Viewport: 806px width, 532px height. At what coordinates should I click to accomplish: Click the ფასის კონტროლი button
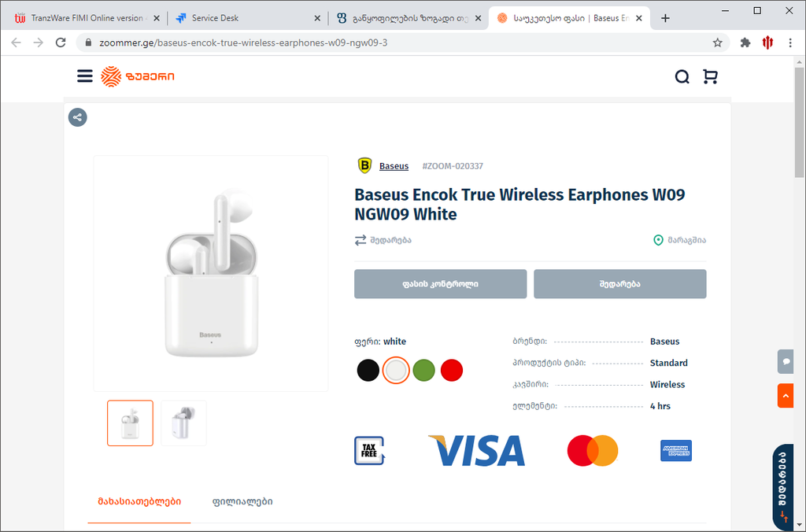click(440, 284)
